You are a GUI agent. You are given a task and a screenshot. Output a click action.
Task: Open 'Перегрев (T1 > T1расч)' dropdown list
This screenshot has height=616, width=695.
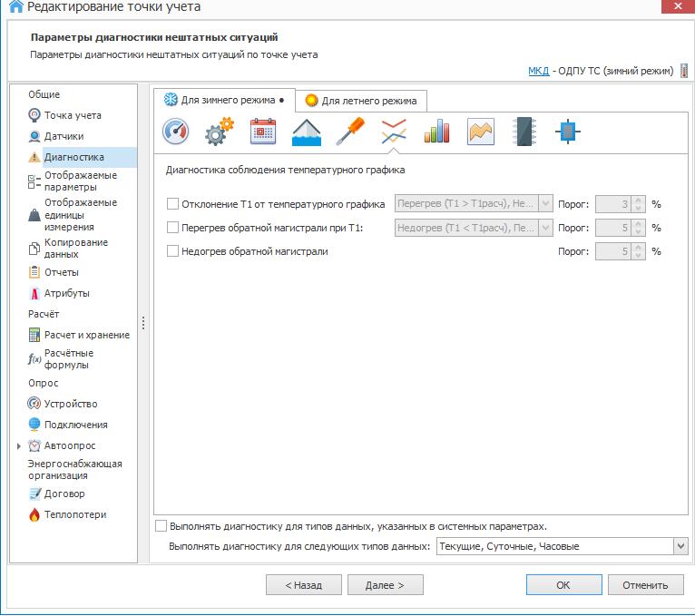pyautogui.click(x=545, y=204)
